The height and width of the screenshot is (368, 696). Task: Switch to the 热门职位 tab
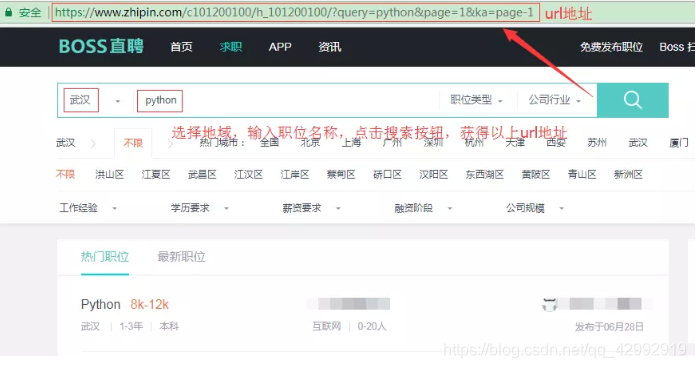point(105,257)
